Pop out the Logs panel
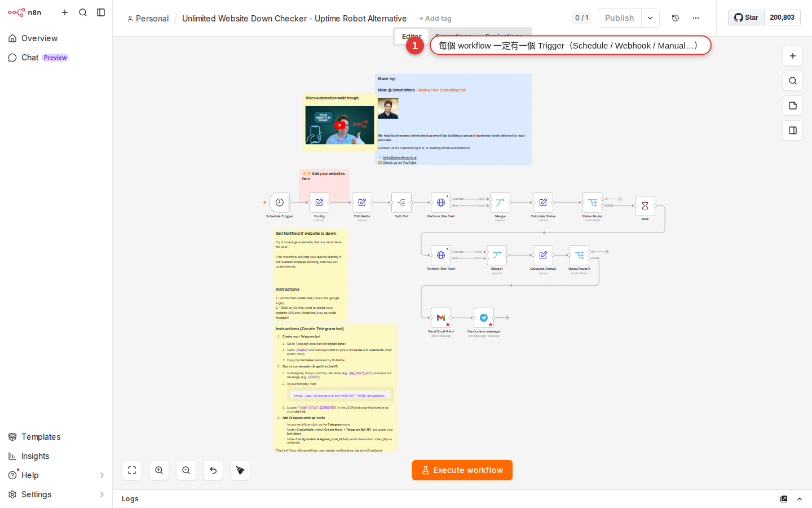812x508 pixels. tap(784, 499)
